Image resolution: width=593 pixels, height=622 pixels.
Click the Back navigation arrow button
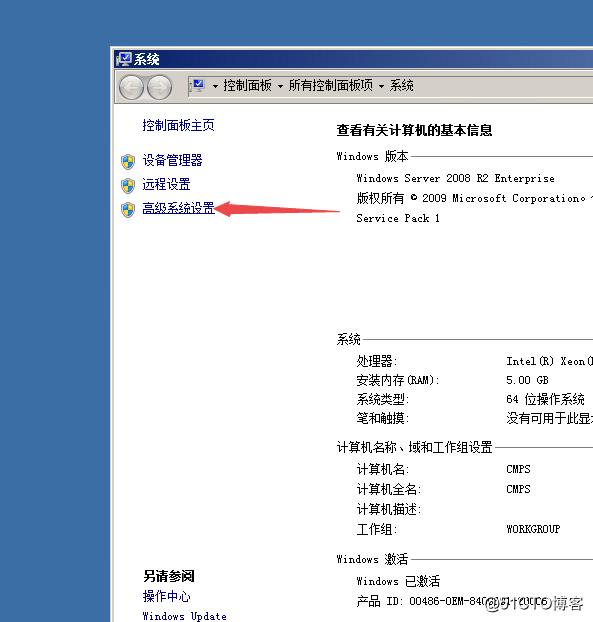click(x=131, y=87)
